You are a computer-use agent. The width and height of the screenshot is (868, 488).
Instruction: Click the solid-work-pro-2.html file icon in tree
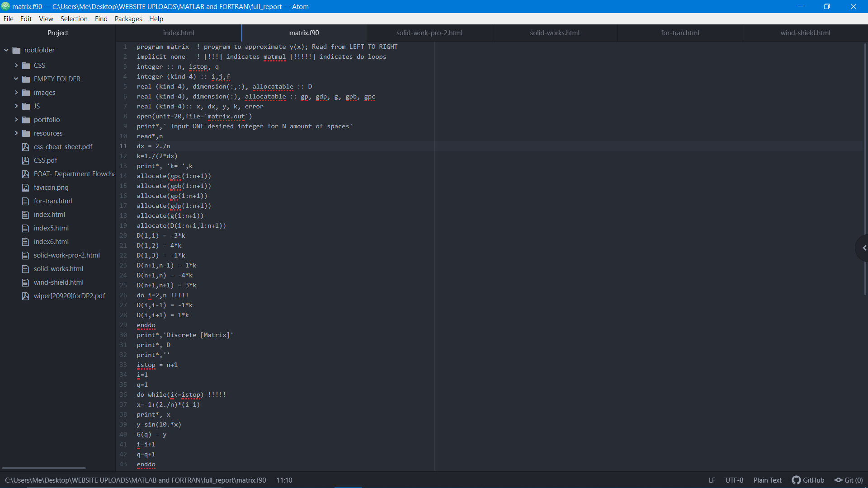pyautogui.click(x=26, y=255)
